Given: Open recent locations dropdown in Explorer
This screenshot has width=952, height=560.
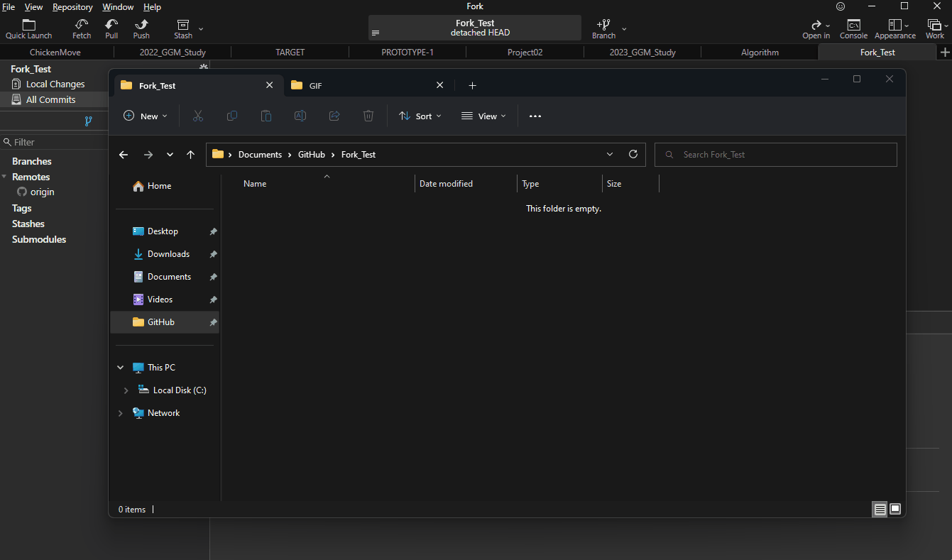Looking at the screenshot, I should pyautogui.click(x=170, y=155).
